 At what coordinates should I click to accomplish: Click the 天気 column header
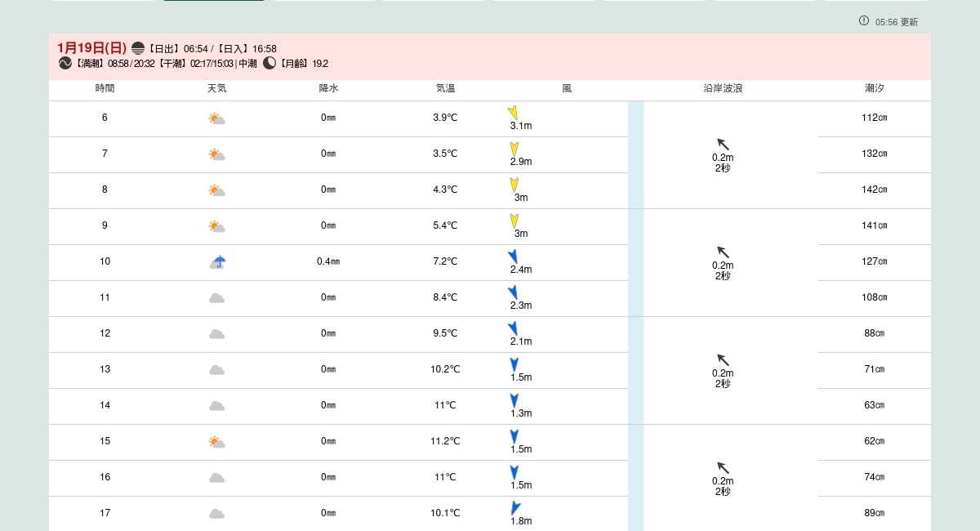[216, 88]
